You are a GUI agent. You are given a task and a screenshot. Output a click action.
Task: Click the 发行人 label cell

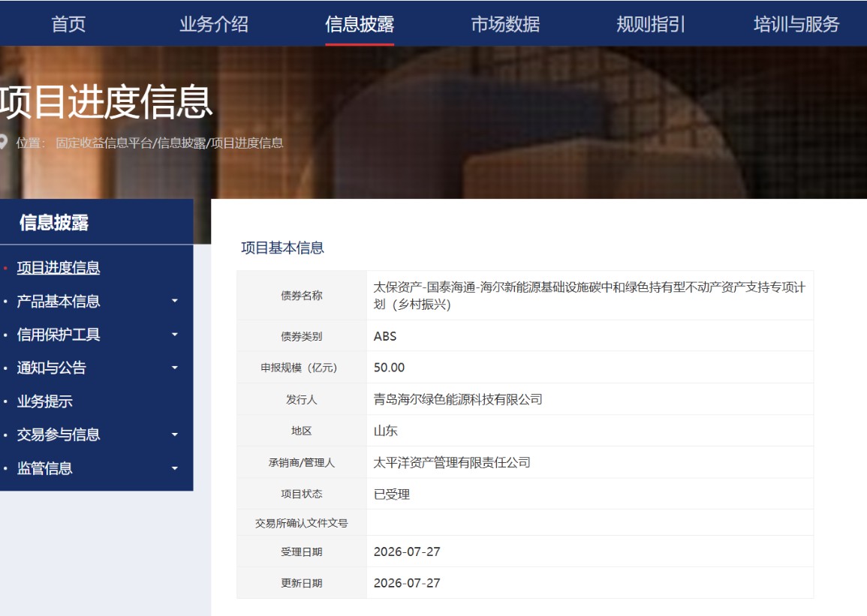point(301,399)
